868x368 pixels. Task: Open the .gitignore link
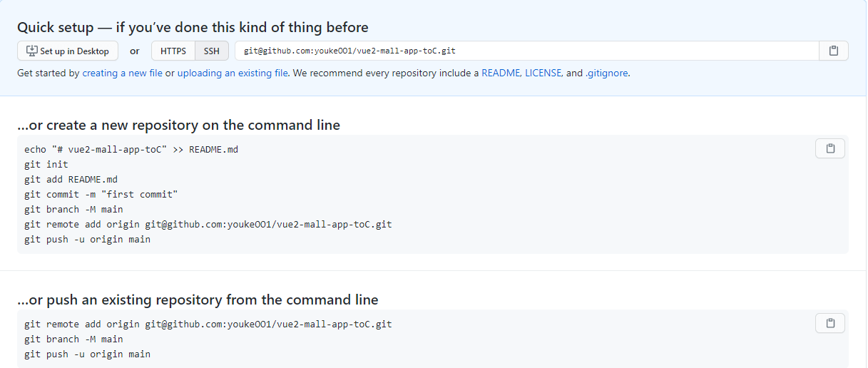606,73
